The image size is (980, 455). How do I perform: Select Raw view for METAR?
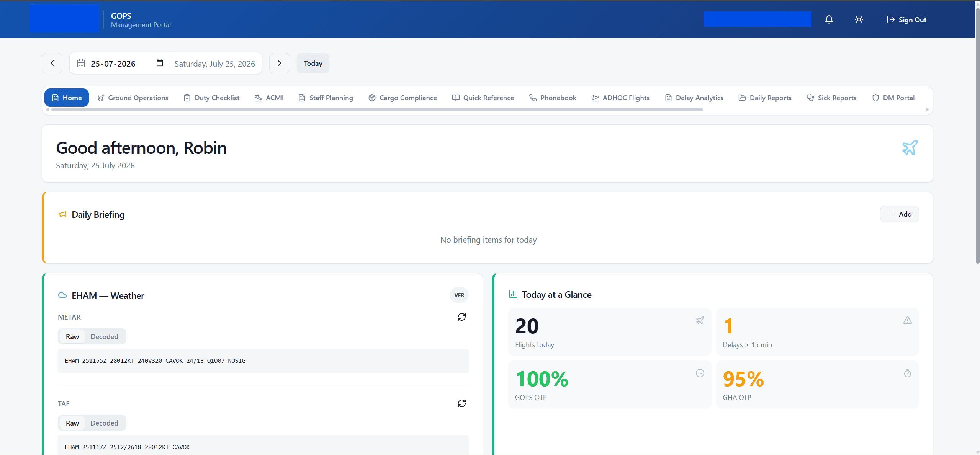pos(72,336)
